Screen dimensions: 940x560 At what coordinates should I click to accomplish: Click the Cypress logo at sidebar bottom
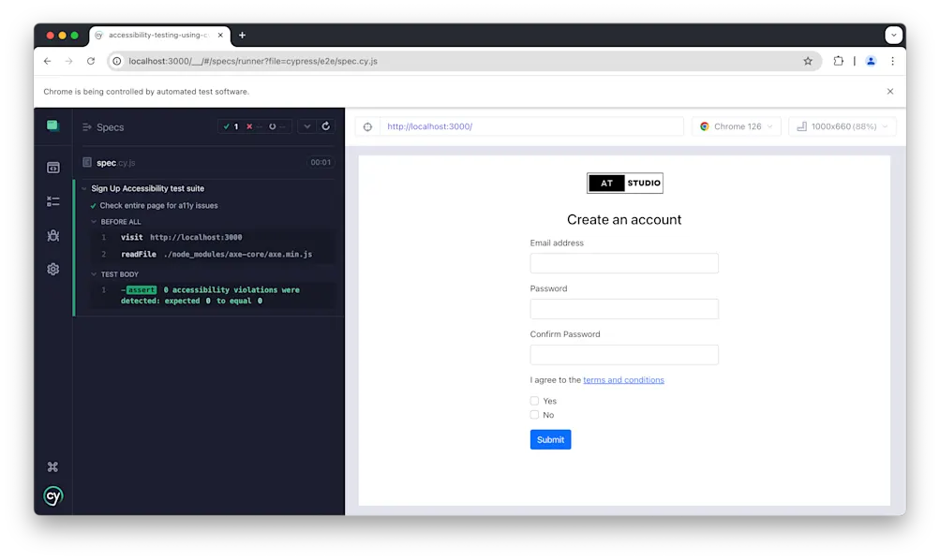coord(52,496)
